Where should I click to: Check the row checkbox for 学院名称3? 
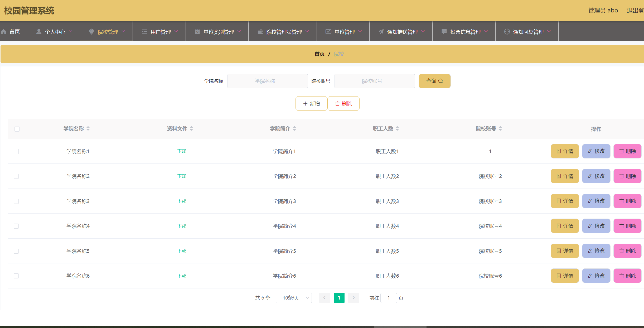click(x=16, y=201)
